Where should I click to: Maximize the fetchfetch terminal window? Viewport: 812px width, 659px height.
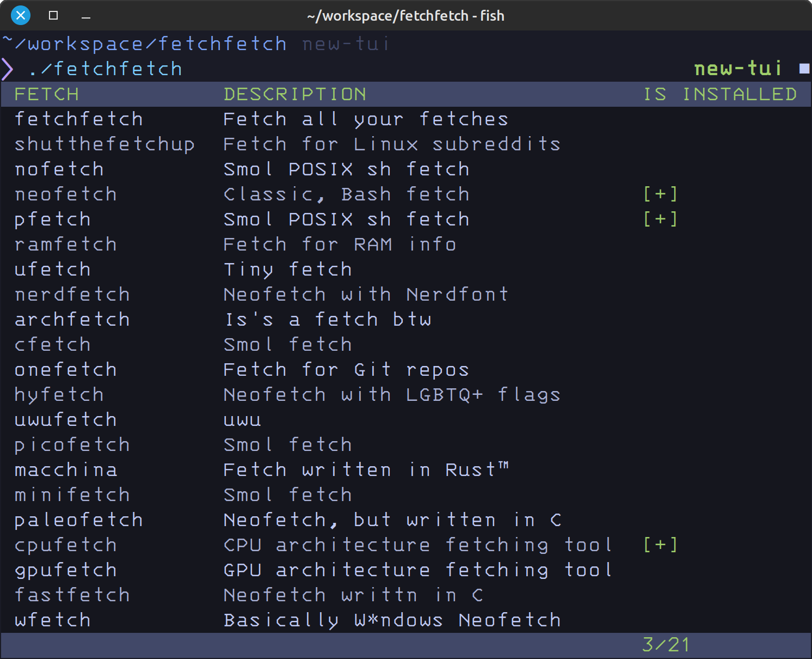[53, 15]
